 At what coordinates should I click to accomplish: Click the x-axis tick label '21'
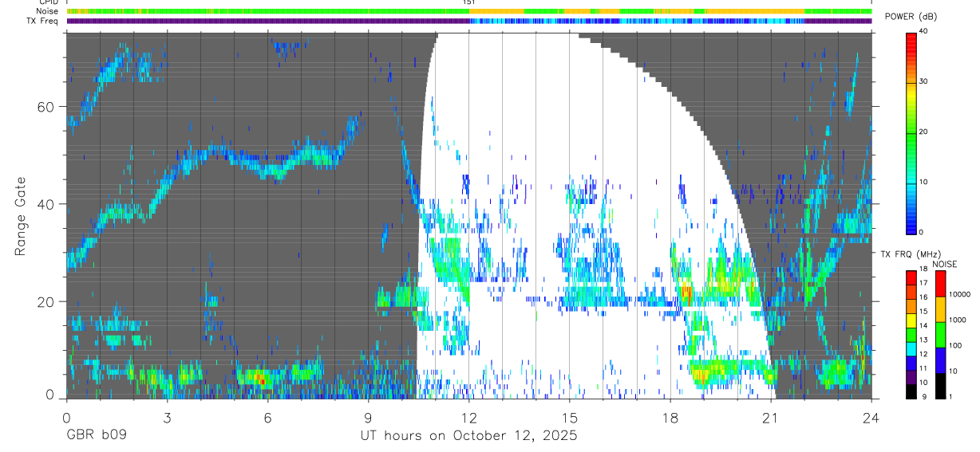(771, 417)
